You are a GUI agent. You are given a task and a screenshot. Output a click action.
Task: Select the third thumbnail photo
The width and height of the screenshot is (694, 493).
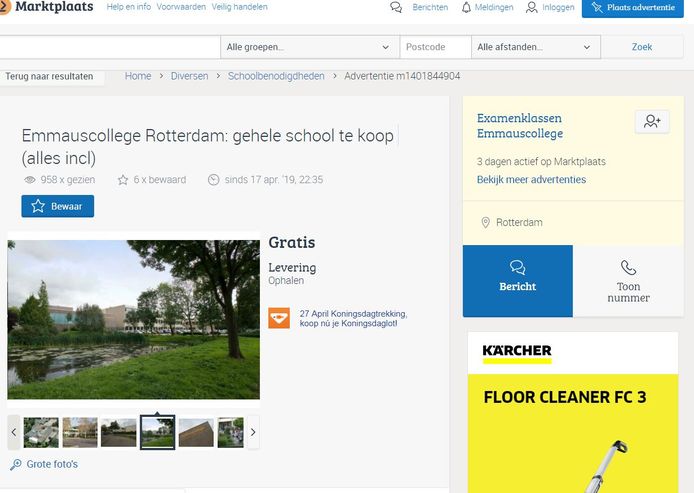pyautogui.click(x=119, y=432)
